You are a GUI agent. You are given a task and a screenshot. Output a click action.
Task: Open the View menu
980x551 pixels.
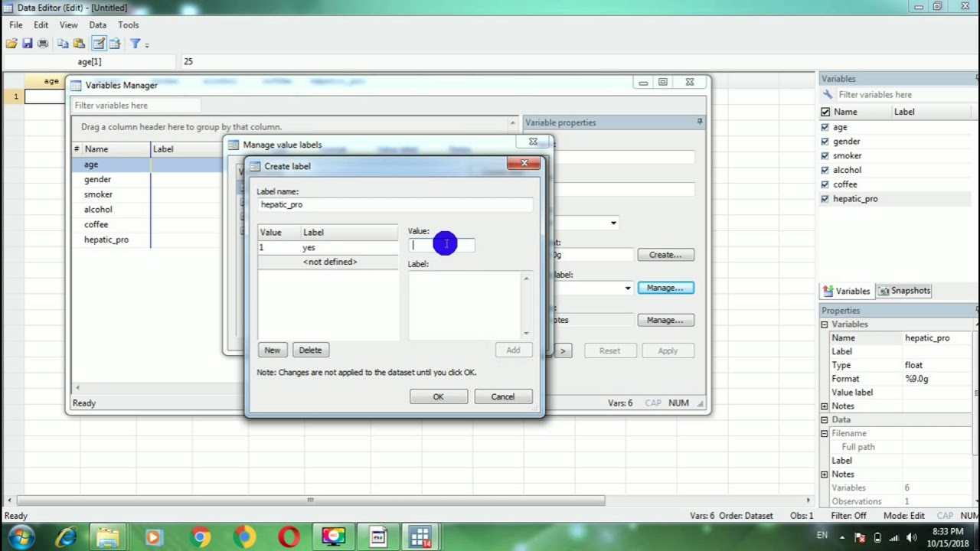pos(68,25)
